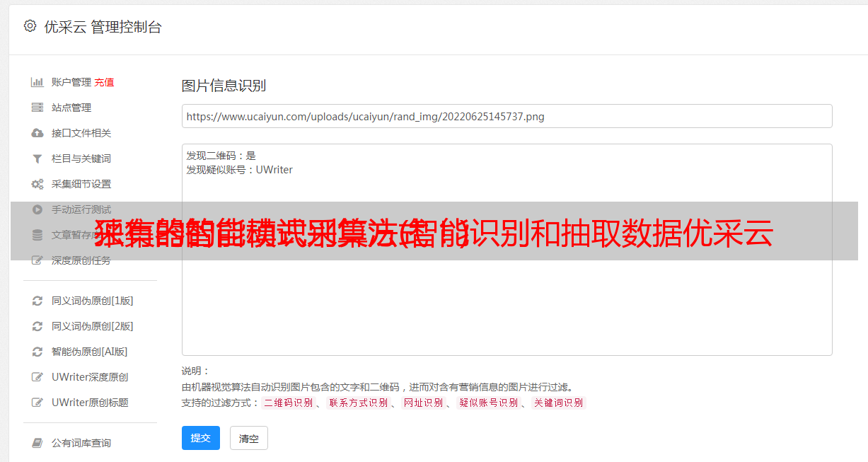Image resolution: width=868 pixels, height=462 pixels.
Task: Select the refresh icon for 智能伪原创[AI版]
Action: [x=37, y=352]
